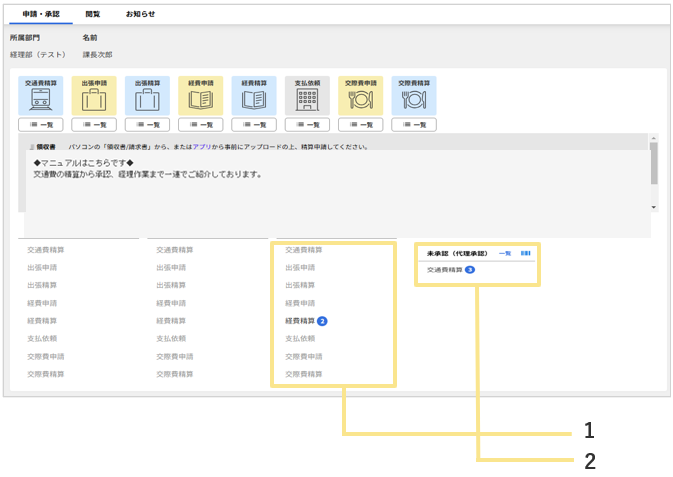Image resolution: width=673 pixels, height=477 pixels.
Task: Switch to the 申請・承認 tab
Action: pyautogui.click(x=41, y=14)
